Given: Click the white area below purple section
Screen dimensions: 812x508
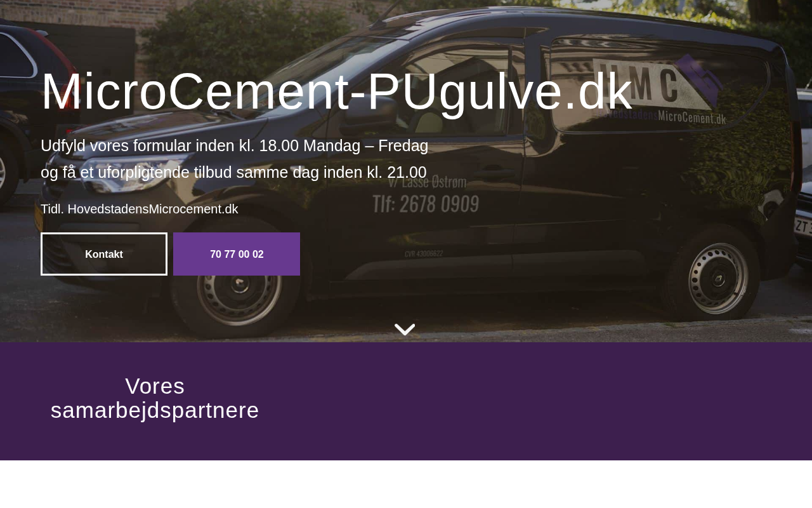Looking at the screenshot, I should [x=406, y=484].
